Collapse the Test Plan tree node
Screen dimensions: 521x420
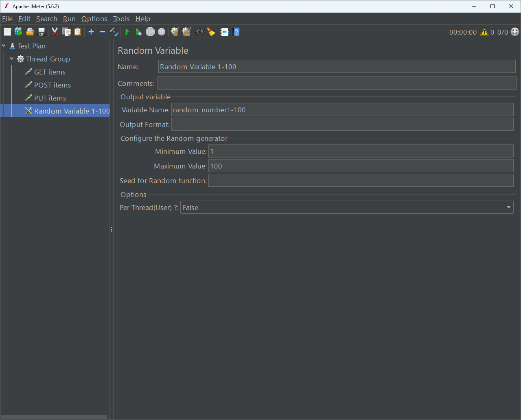click(4, 46)
